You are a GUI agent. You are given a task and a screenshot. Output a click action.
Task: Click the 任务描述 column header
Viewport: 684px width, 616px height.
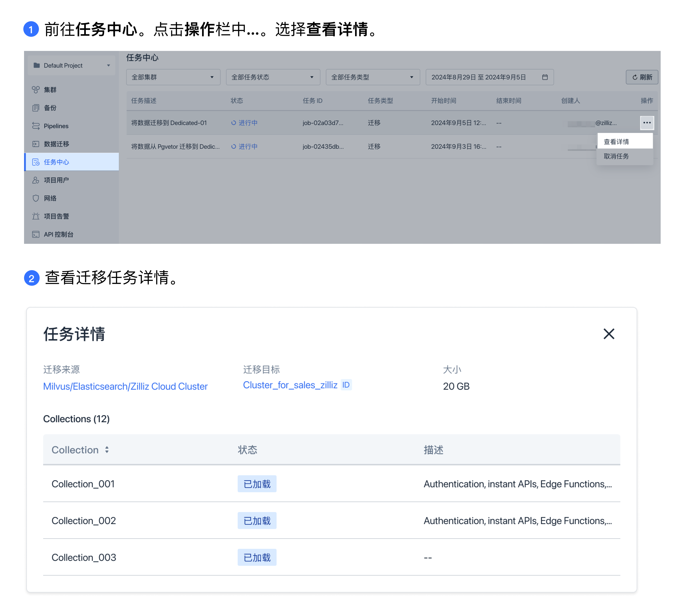(x=144, y=100)
